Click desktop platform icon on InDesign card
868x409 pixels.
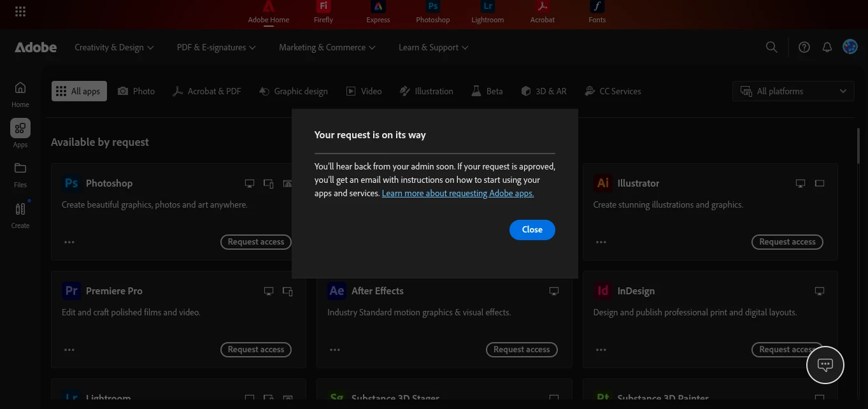click(820, 291)
